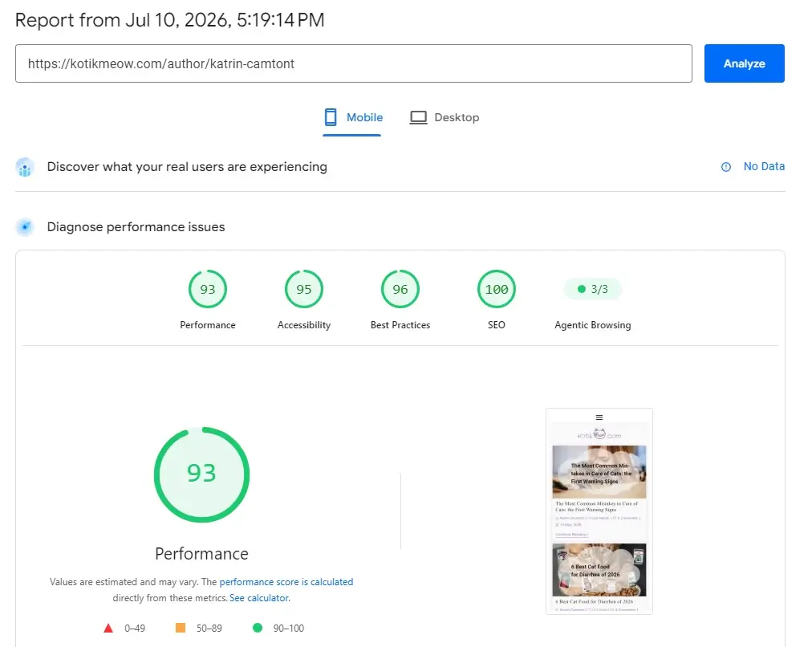Click the real users experience icon
812x647 pixels.
[x=25, y=167]
